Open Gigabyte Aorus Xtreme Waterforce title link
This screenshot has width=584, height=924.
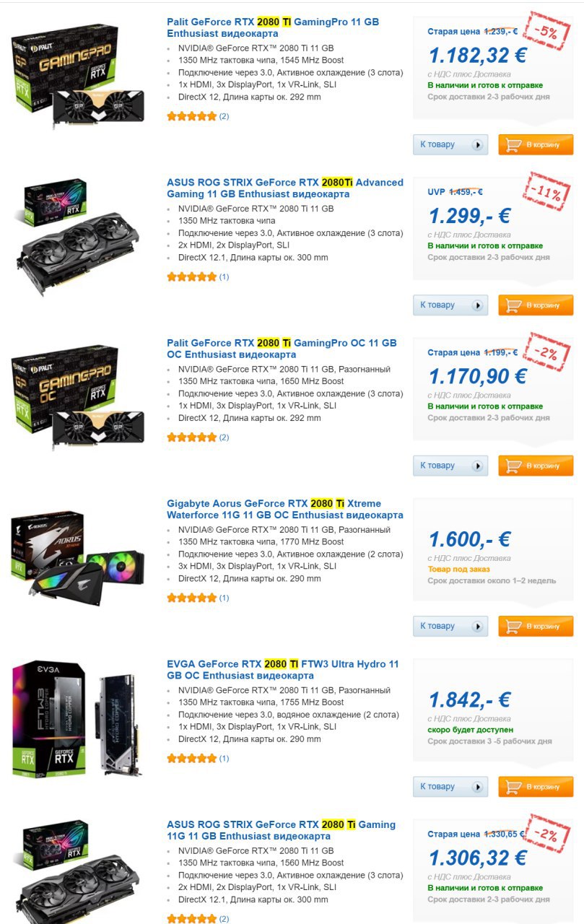click(285, 509)
